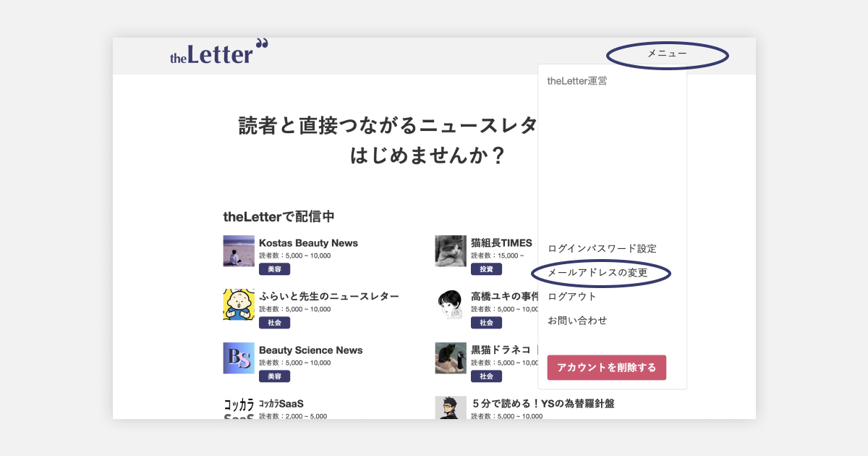Click ログアウト in the menu
Viewport: 868px width, 456px height.
572,297
